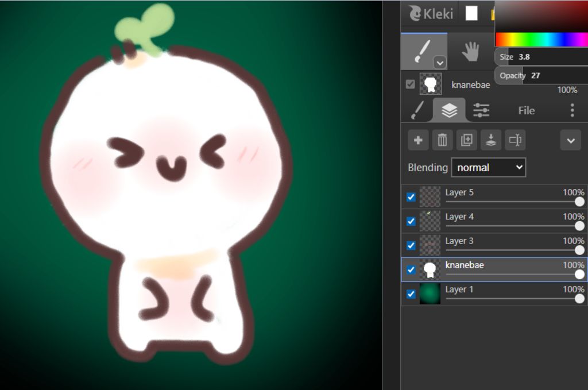
Task: Click the knanebae preview thumbnail near top
Action: click(x=431, y=84)
